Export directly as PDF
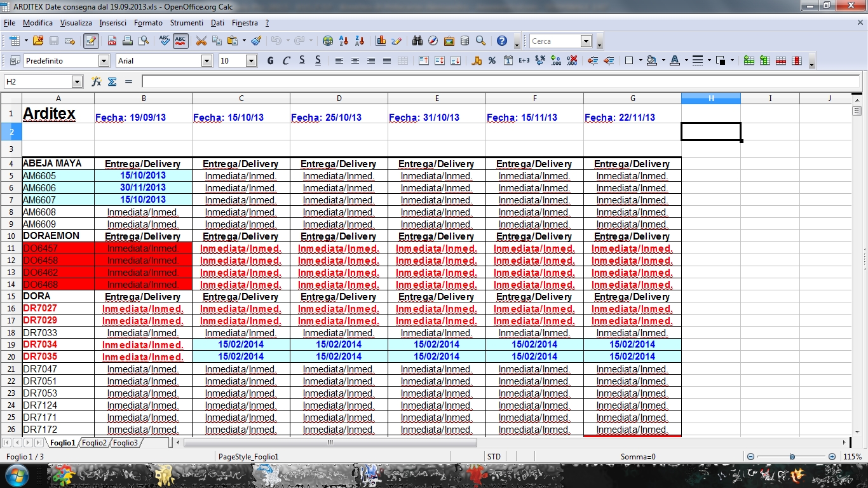The height and width of the screenshot is (488, 868). pyautogui.click(x=112, y=41)
